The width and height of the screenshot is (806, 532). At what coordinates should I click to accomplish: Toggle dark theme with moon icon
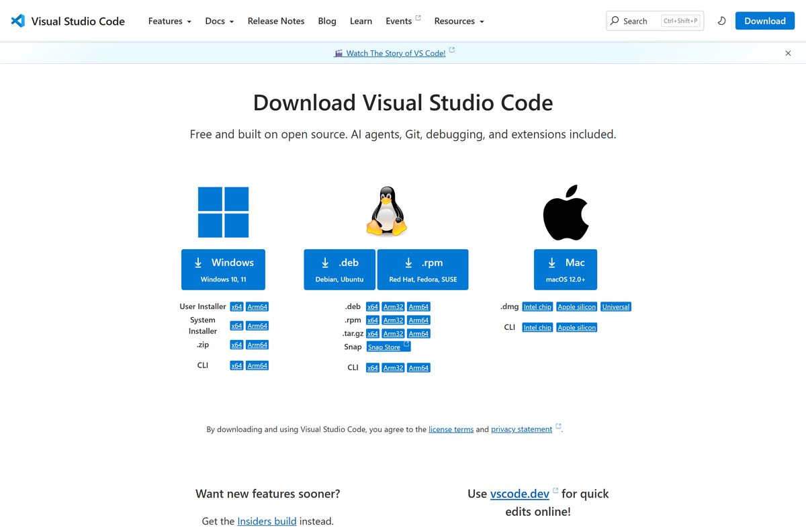(722, 21)
